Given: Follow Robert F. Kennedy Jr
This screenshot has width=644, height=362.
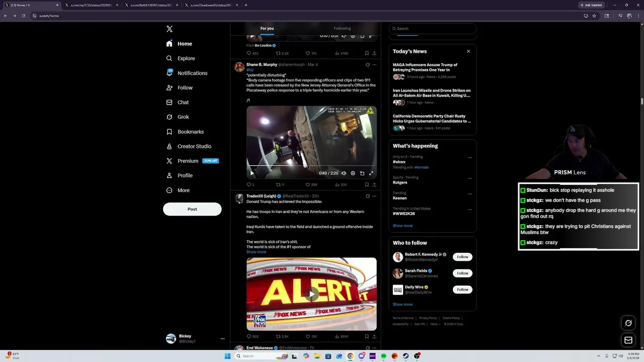Looking at the screenshot, I should (x=462, y=257).
